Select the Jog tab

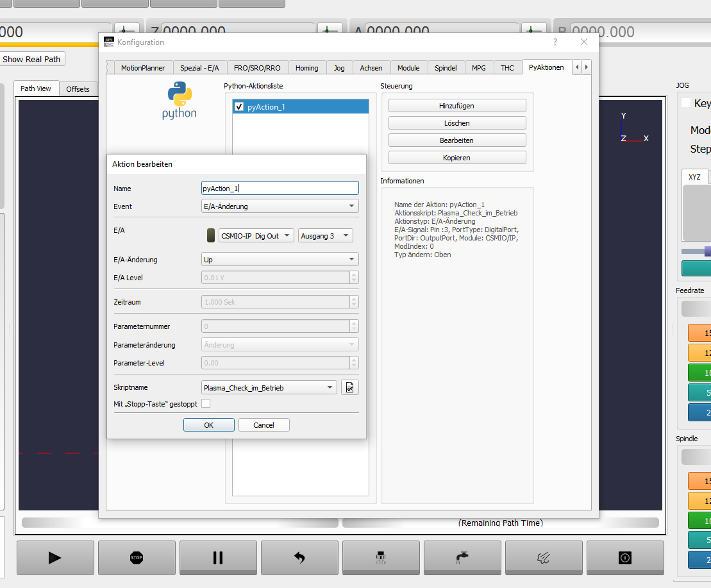pos(339,67)
